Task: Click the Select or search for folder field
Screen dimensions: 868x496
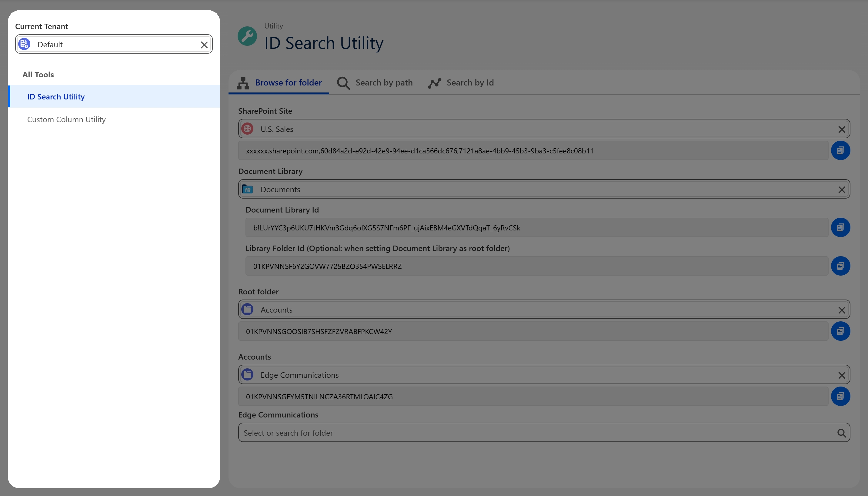Action: pyautogui.click(x=544, y=433)
